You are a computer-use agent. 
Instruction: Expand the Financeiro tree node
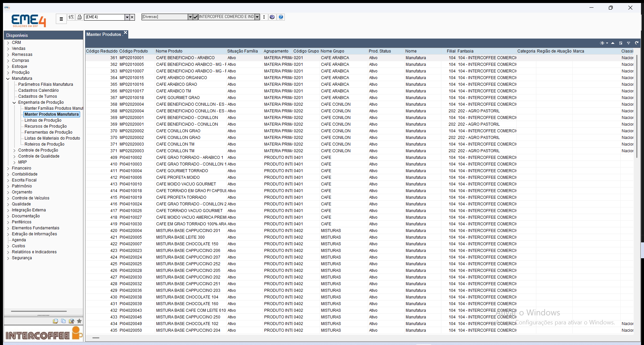(x=8, y=169)
